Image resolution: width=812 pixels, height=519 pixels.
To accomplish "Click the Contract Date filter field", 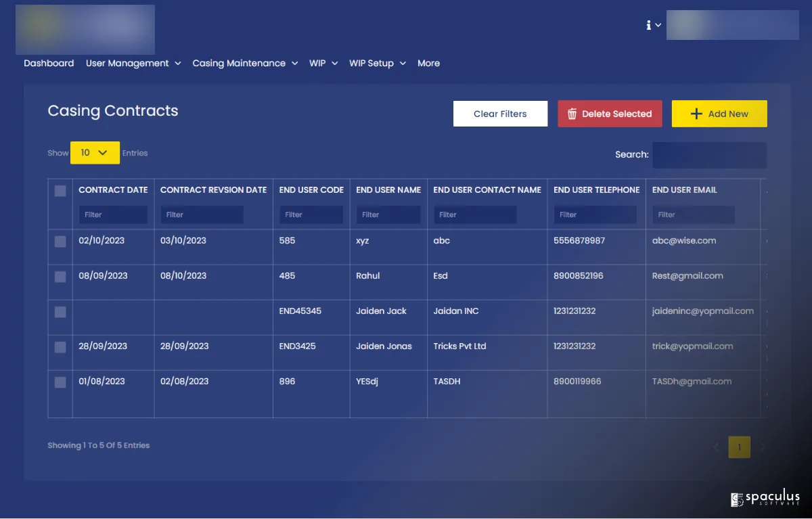I will tap(113, 215).
